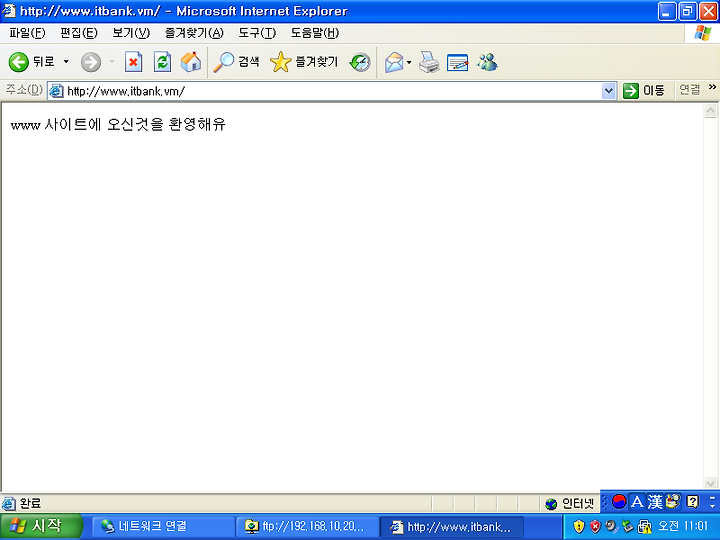Open the 즐겨찾기(A) menu
Image resolution: width=720 pixels, height=540 pixels.
(194, 33)
